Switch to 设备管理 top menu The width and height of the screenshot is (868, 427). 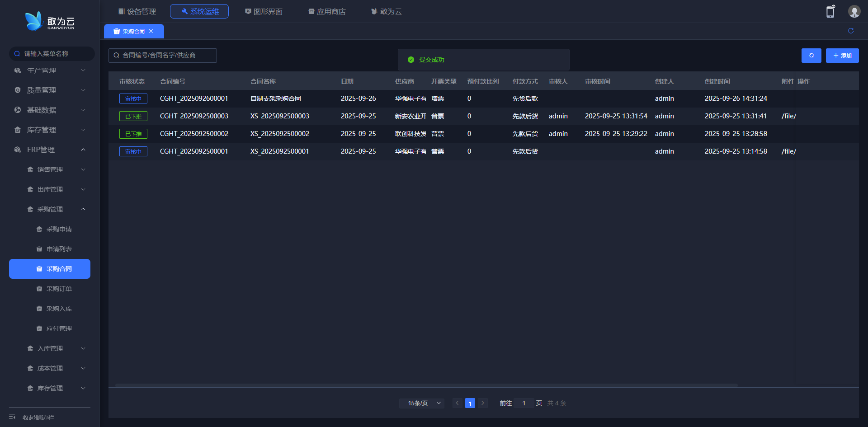pos(137,11)
